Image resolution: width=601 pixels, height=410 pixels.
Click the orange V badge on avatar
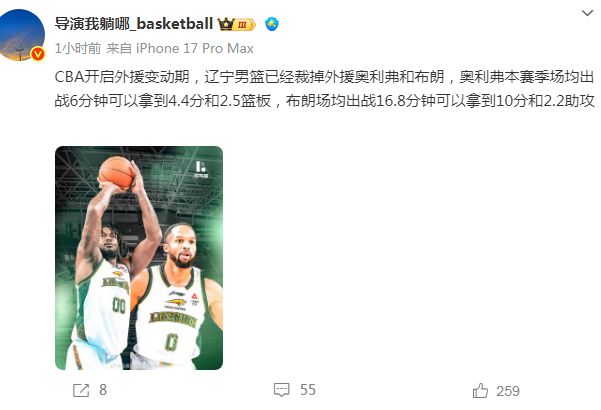pyautogui.click(x=38, y=54)
